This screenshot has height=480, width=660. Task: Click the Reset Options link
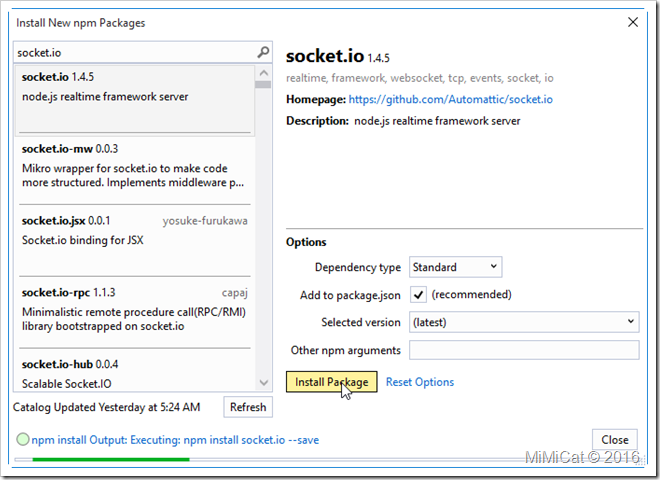click(x=420, y=382)
